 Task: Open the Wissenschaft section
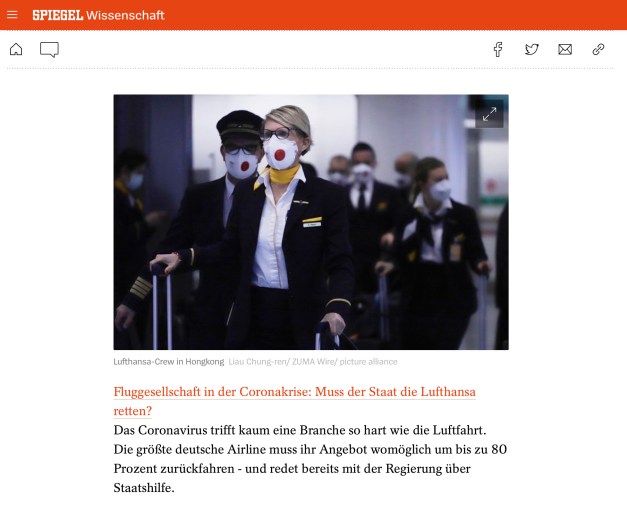125,15
